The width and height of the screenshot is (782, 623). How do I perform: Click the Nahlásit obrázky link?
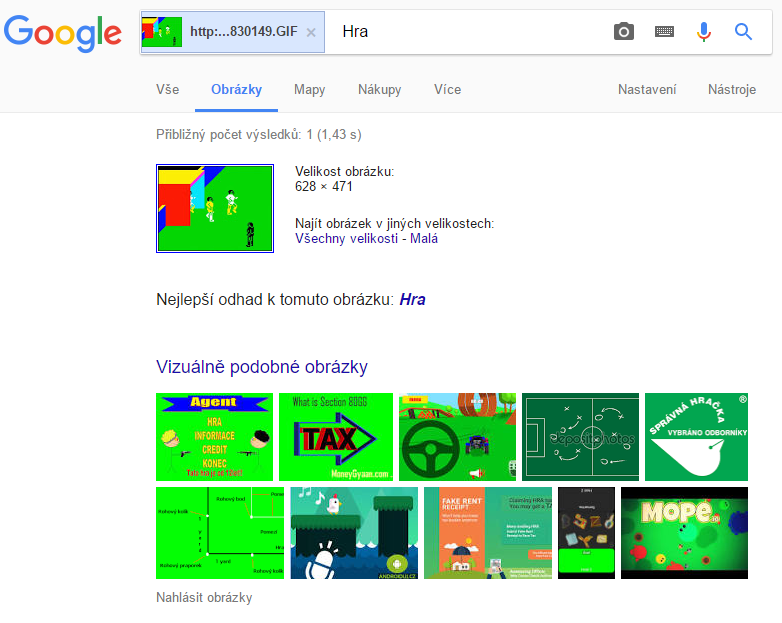click(x=204, y=598)
